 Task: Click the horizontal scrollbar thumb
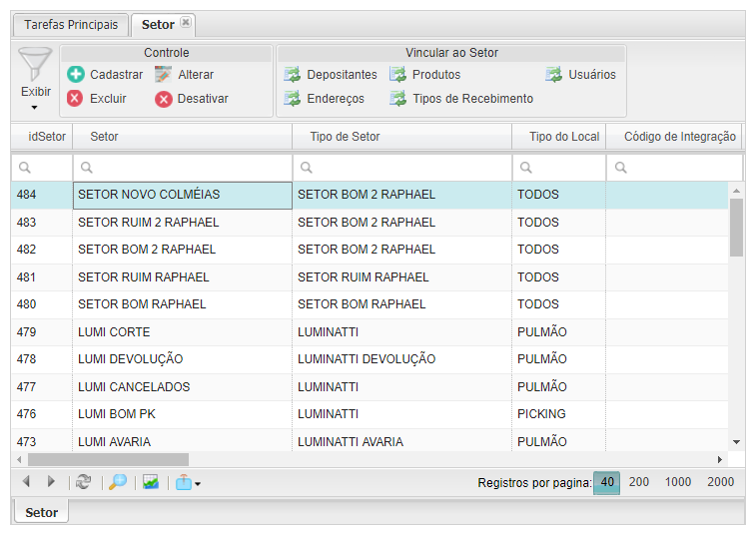coord(108,459)
